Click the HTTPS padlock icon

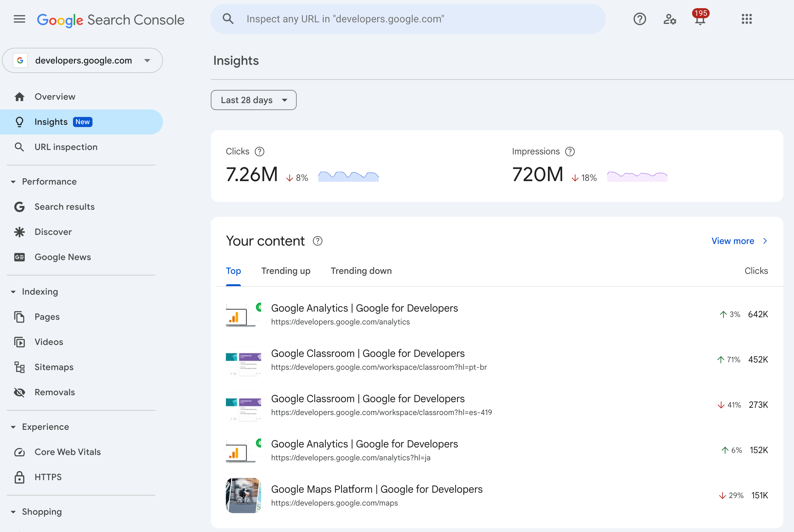[x=20, y=477]
